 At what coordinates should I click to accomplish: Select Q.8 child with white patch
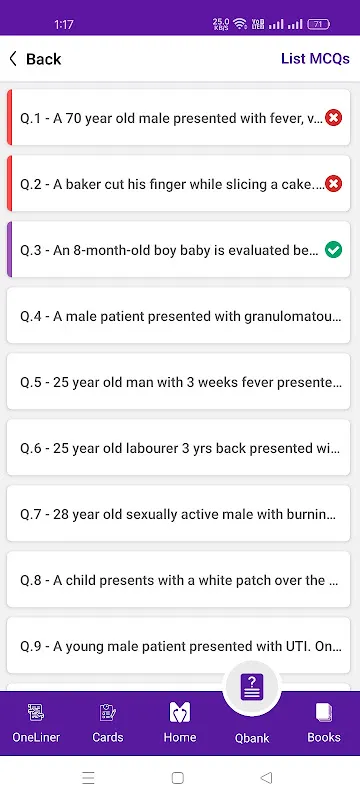178,579
